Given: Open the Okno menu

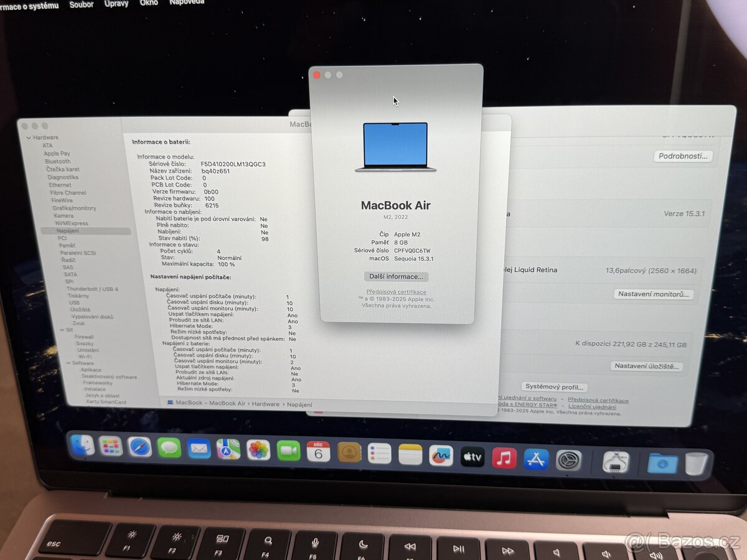Looking at the screenshot, I should tap(149, 3).
